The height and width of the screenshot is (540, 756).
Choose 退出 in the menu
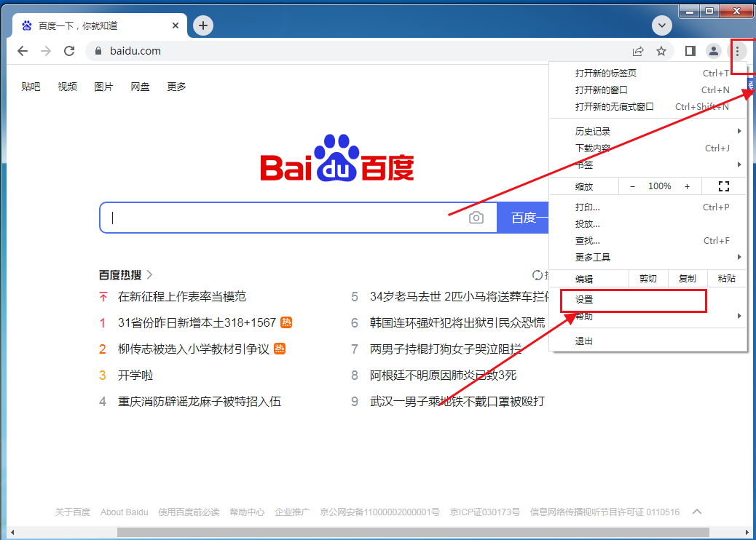pos(648,341)
